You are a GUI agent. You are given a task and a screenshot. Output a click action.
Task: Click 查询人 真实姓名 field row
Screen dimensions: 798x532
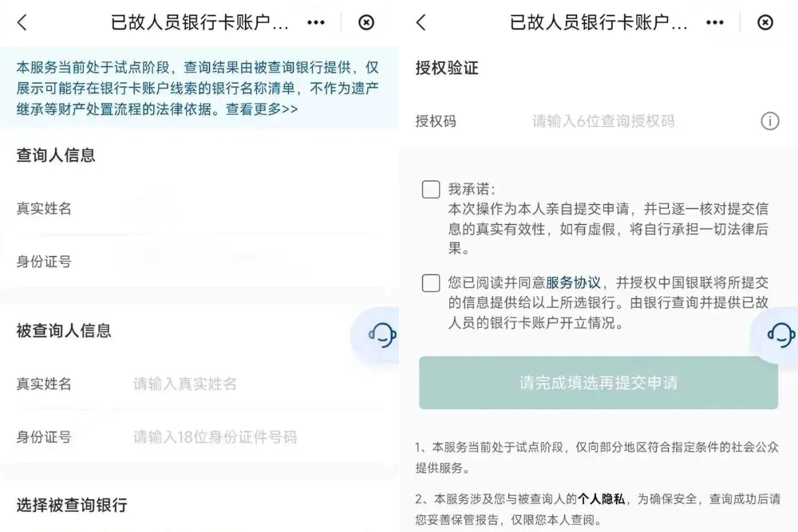[199, 208]
